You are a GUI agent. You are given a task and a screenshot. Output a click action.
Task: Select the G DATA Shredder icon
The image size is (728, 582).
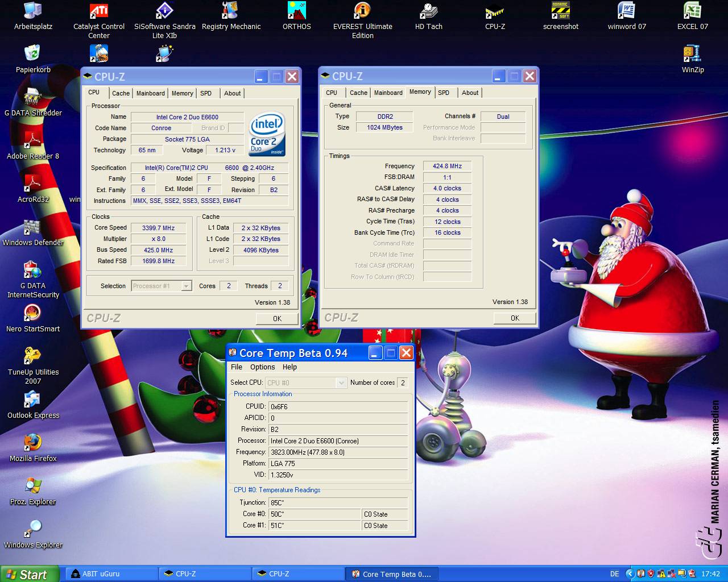pos(33,102)
